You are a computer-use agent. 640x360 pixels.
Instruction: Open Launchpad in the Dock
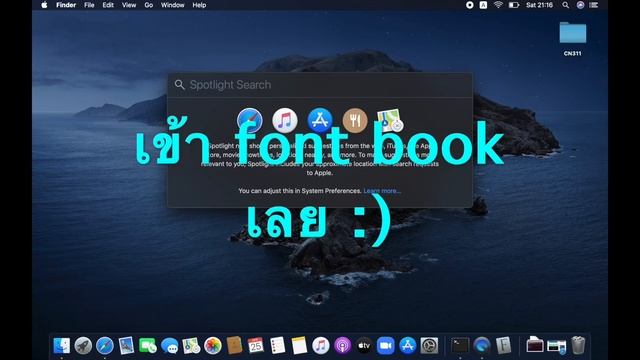point(83,346)
